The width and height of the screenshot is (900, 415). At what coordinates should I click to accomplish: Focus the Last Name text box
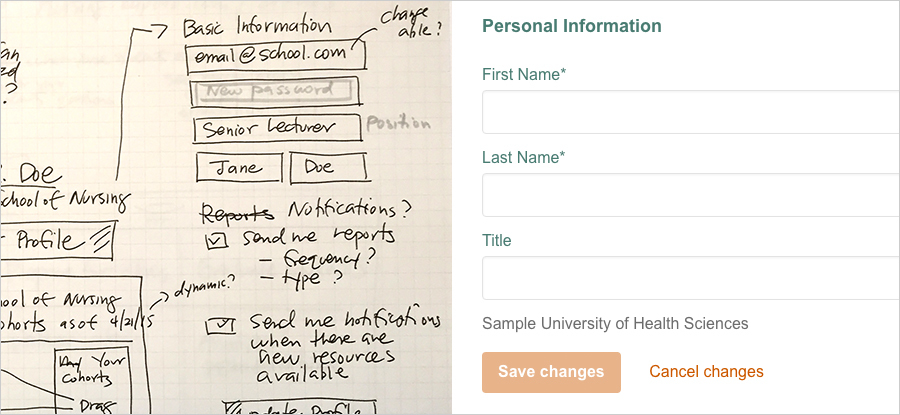690,195
